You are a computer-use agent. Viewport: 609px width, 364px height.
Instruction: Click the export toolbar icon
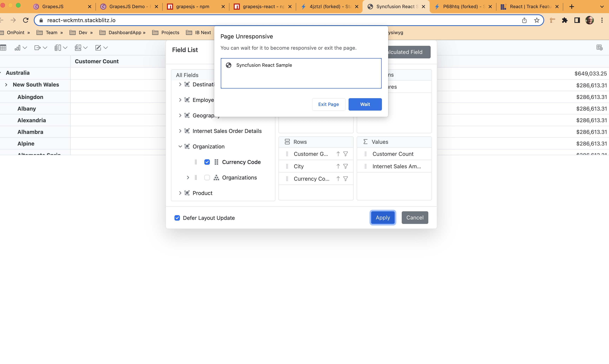(x=37, y=48)
